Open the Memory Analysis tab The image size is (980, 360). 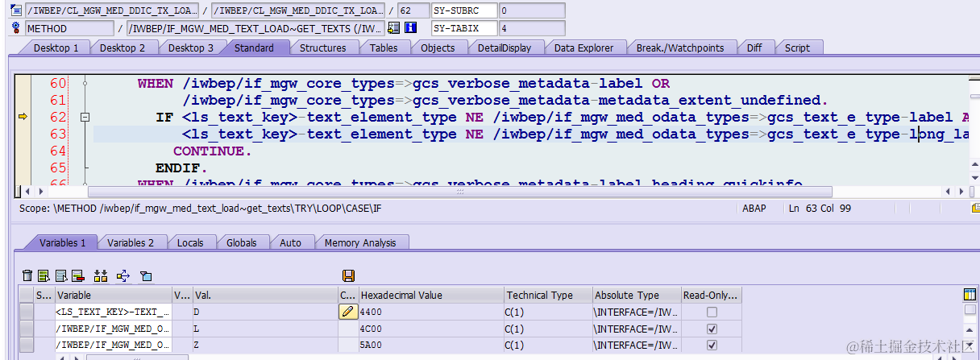(360, 242)
